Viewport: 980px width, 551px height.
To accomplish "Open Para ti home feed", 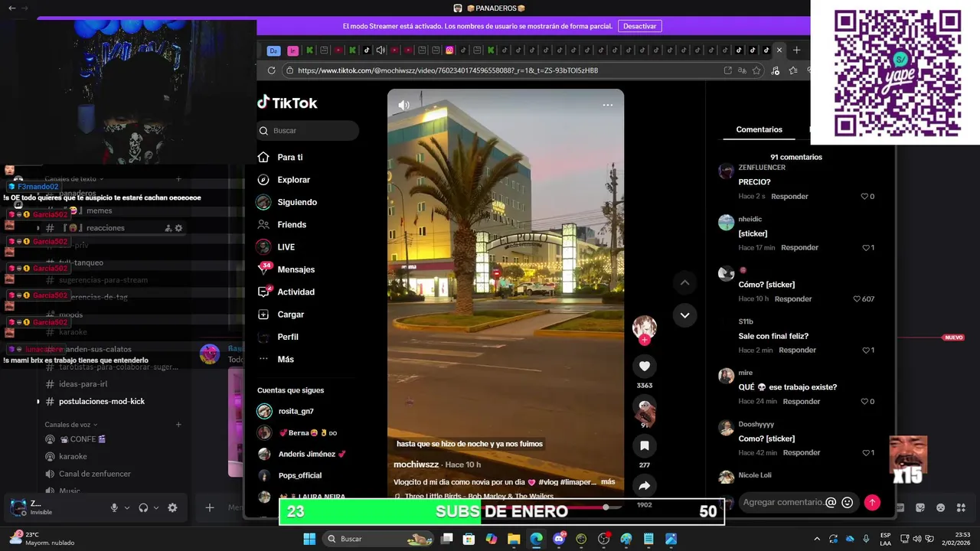I will tap(290, 157).
